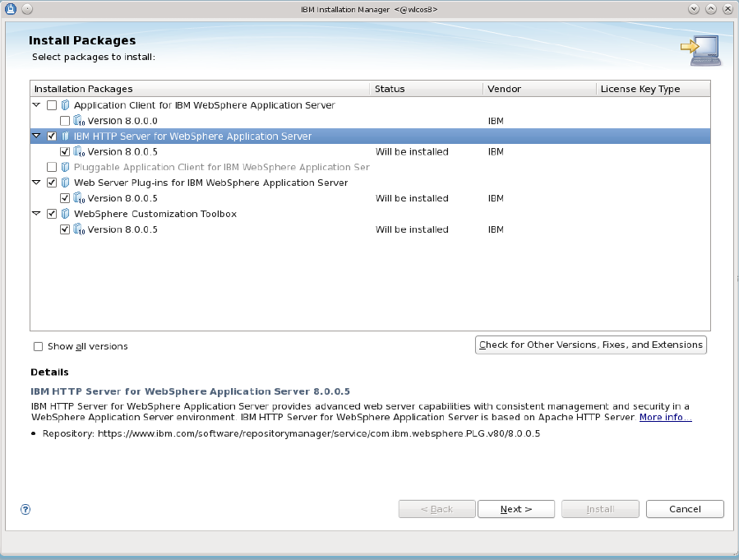Click the install wizard computer graphic

(x=701, y=50)
